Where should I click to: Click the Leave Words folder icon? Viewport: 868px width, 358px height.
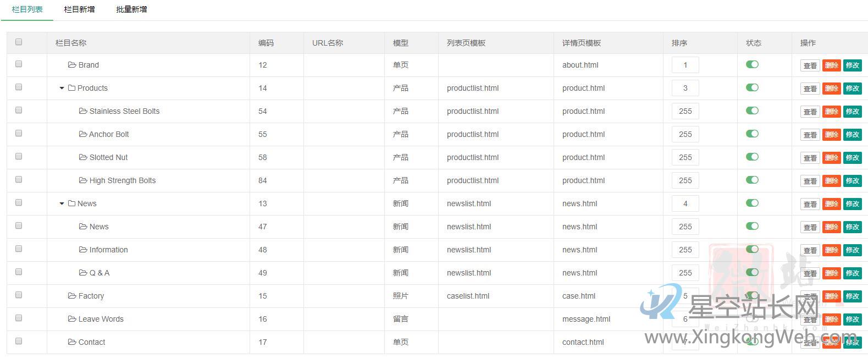[x=72, y=318]
